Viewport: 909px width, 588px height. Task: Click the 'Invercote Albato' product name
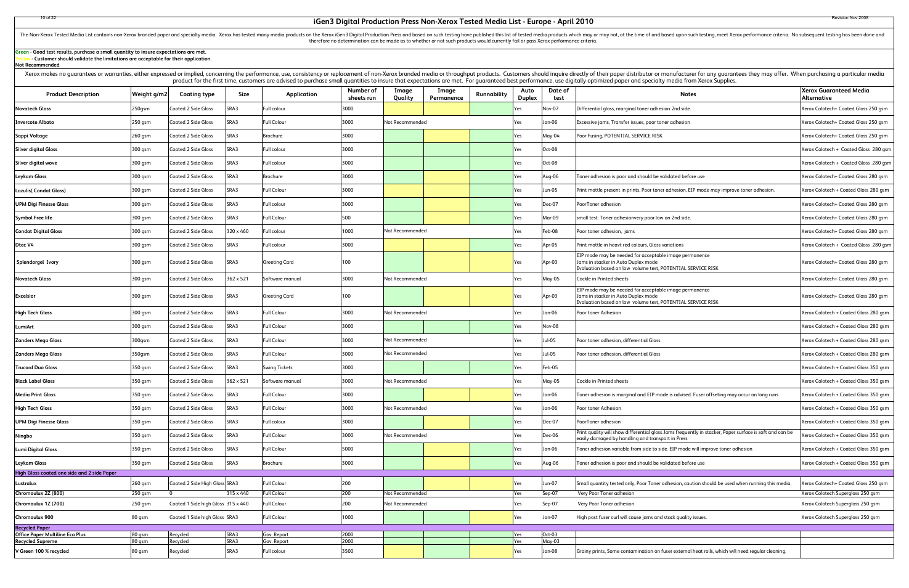pyautogui.click(x=35, y=122)
